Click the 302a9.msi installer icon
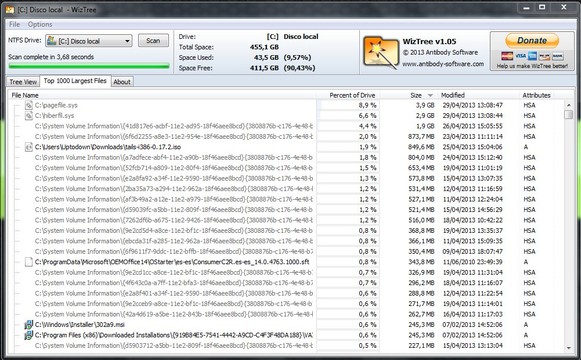Viewport: 581px width, 360px height. (x=29, y=325)
